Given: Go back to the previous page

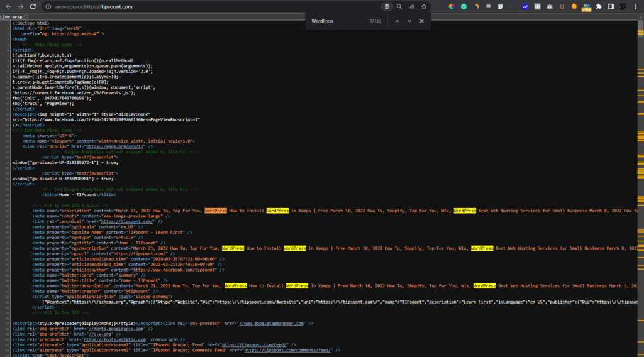Looking at the screenshot, I should 8,6.
